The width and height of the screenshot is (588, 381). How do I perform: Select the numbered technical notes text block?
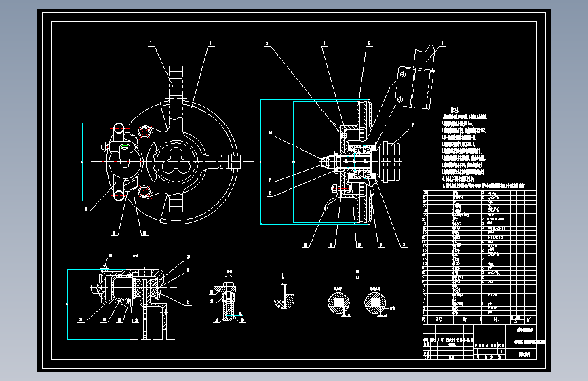tap(483, 148)
